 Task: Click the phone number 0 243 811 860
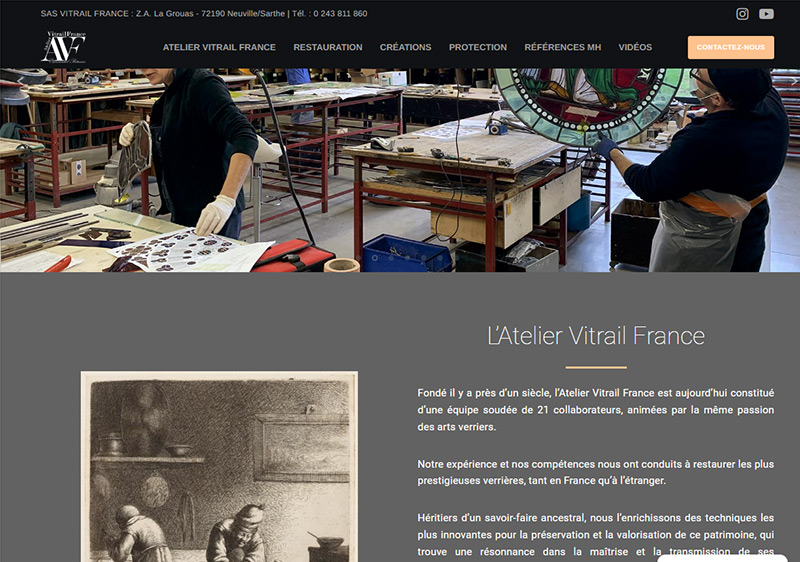pyautogui.click(x=340, y=14)
